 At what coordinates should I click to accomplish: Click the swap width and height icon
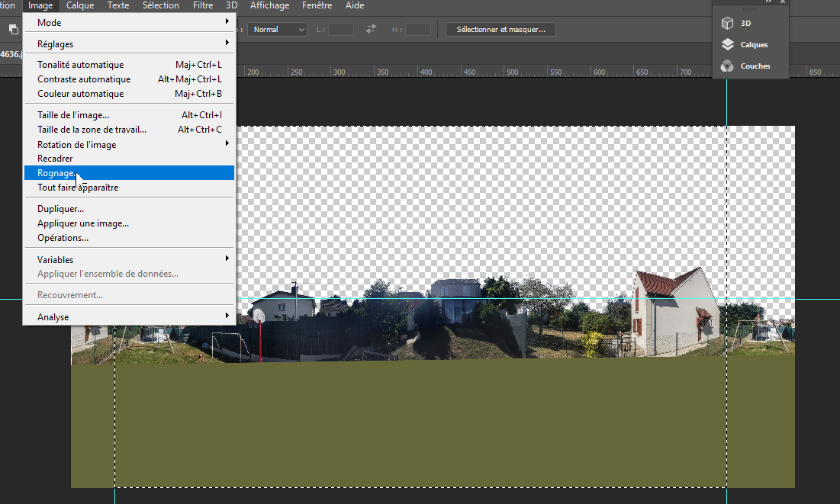point(372,29)
